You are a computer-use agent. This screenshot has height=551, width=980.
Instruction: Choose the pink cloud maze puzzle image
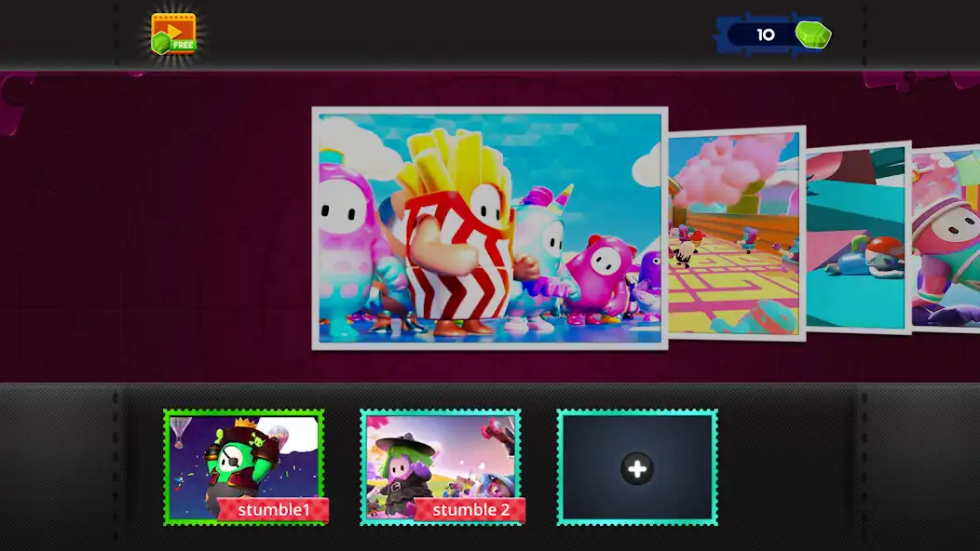[x=736, y=233]
